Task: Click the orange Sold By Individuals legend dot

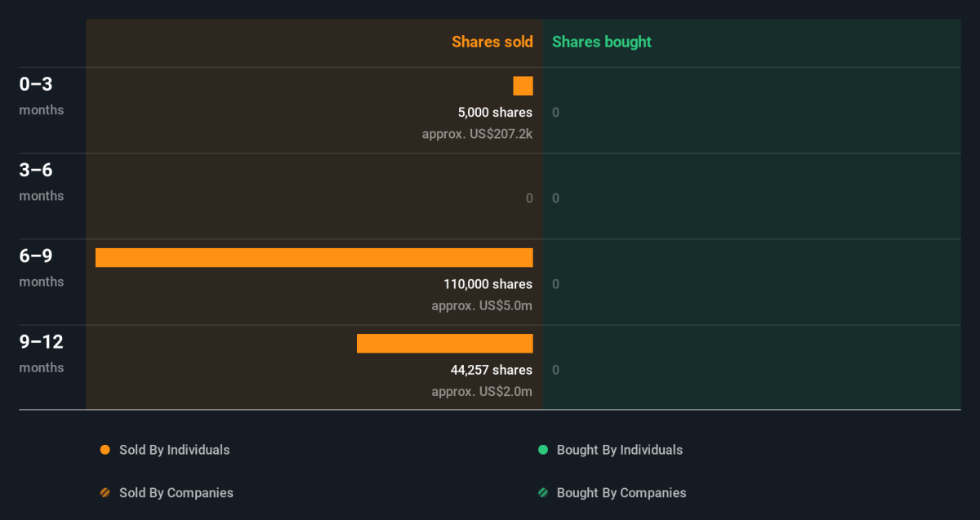Action: [105, 450]
